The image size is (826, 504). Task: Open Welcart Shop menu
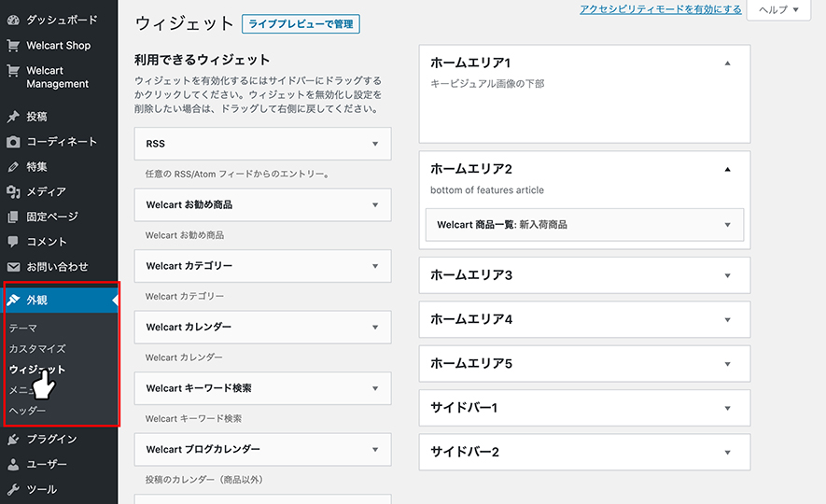click(59, 46)
